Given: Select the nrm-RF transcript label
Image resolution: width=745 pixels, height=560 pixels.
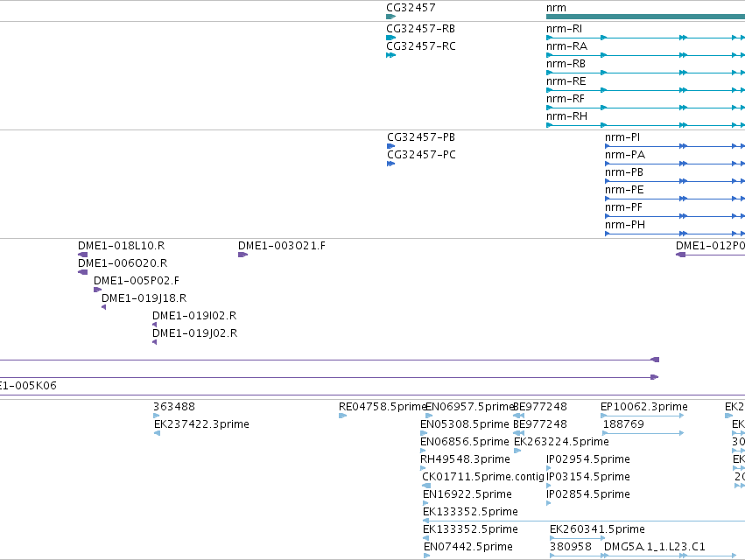Looking at the screenshot, I should coord(566,99).
